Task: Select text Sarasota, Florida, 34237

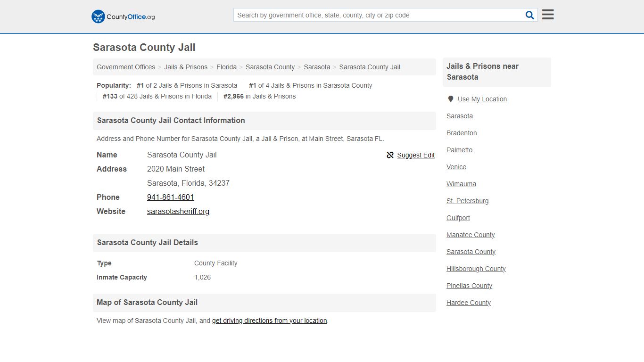Action: pyautogui.click(x=188, y=183)
